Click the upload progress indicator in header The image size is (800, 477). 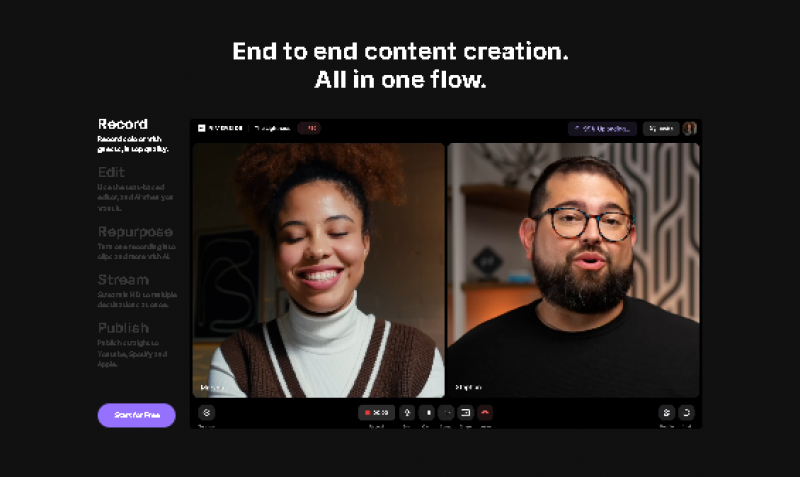602,128
